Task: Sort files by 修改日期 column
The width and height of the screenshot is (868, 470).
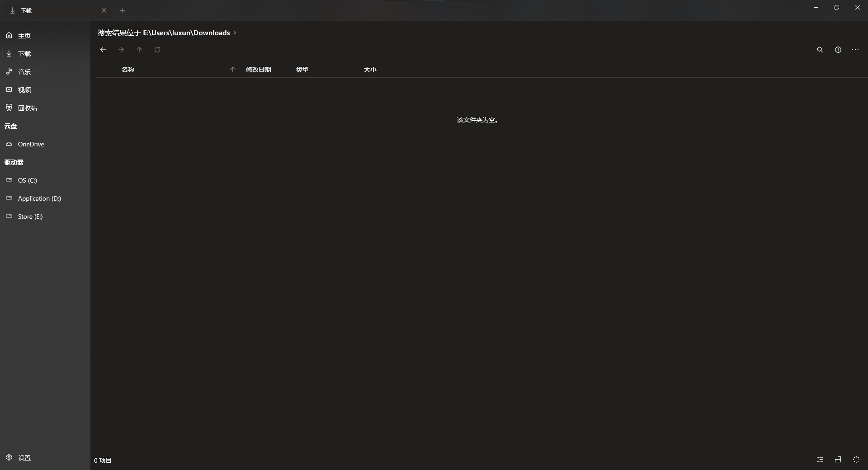Action: (258, 70)
